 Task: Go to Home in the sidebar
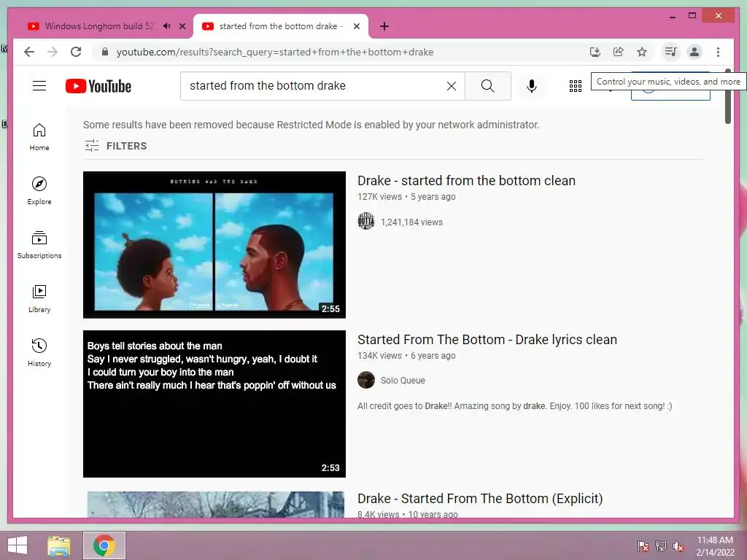coord(39,137)
